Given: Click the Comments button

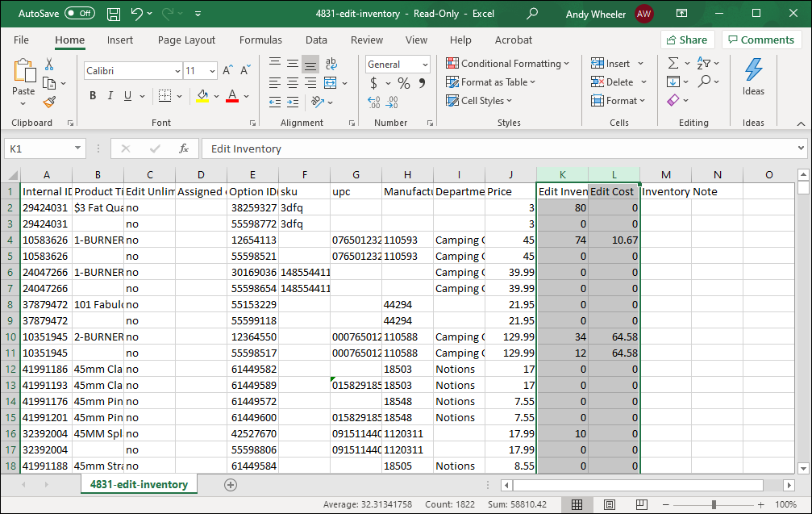Looking at the screenshot, I should point(761,40).
